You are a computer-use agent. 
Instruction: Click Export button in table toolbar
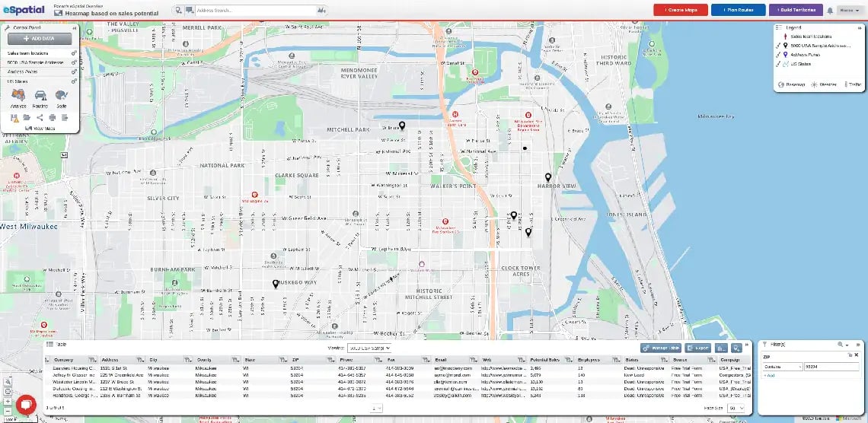tap(698, 348)
